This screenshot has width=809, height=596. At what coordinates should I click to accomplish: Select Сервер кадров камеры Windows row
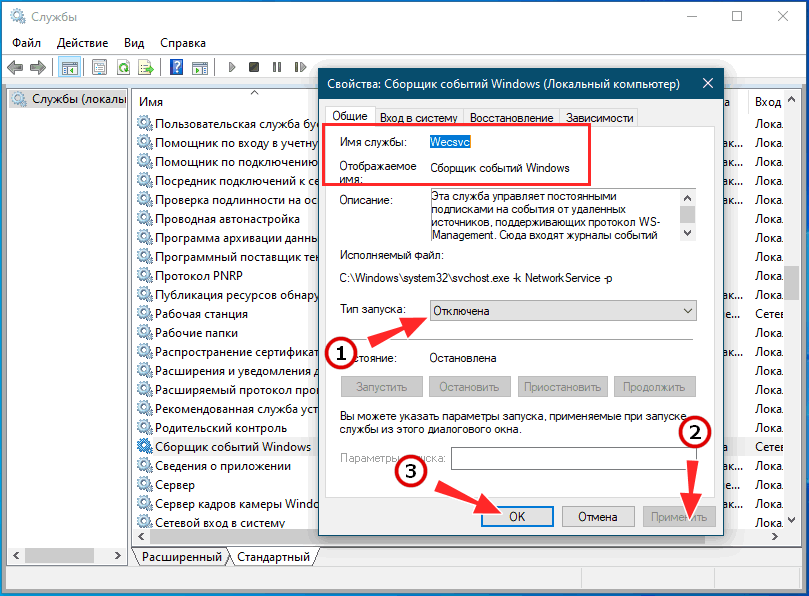click(225, 503)
